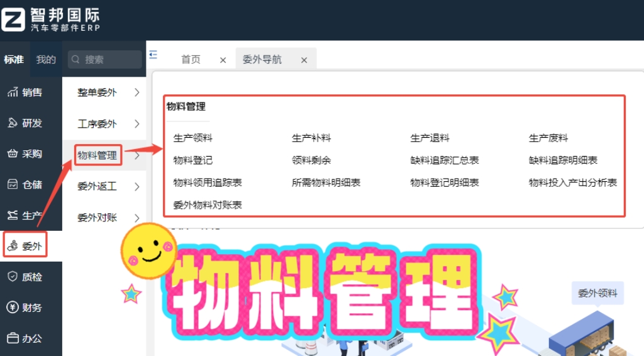Open the 生产退料 link
Viewport: 644px width, 356px height.
click(430, 138)
